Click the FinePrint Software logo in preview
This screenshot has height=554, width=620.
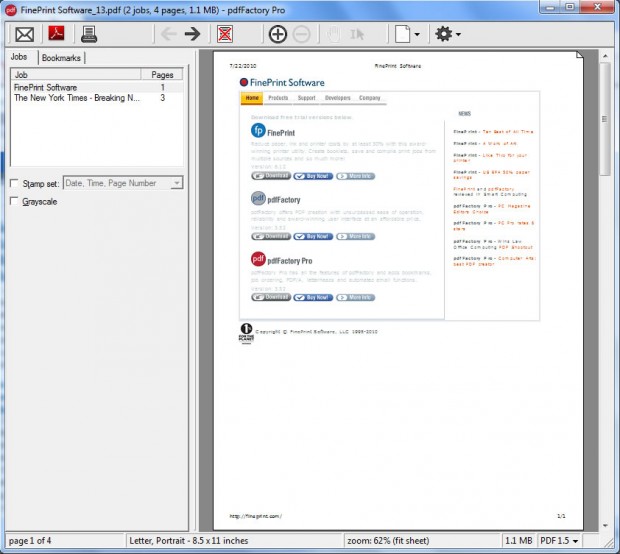[x=282, y=83]
